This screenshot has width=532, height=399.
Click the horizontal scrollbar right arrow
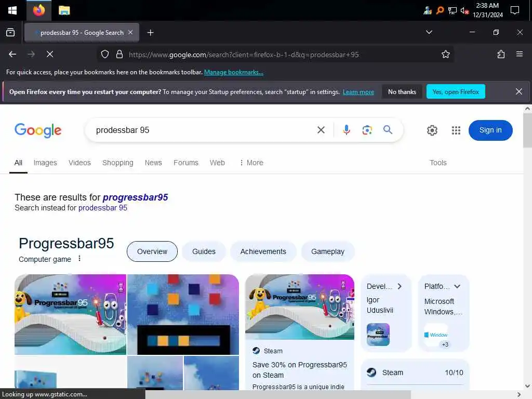click(519, 394)
